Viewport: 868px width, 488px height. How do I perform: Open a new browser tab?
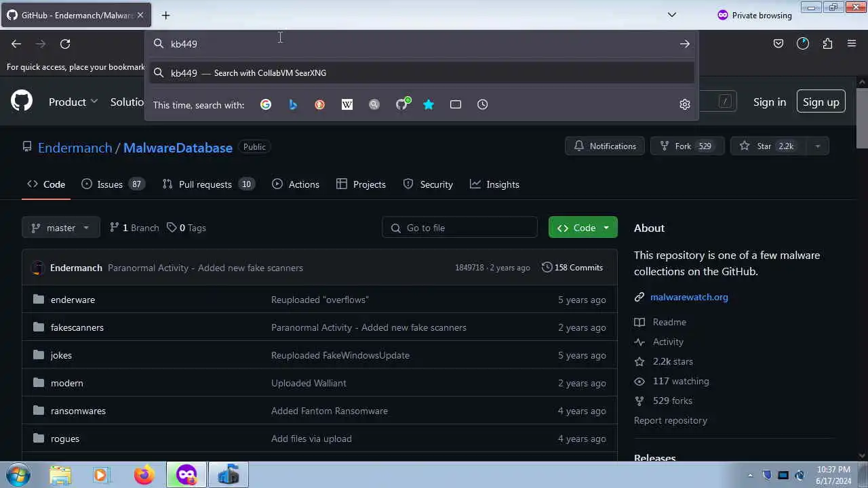(165, 15)
